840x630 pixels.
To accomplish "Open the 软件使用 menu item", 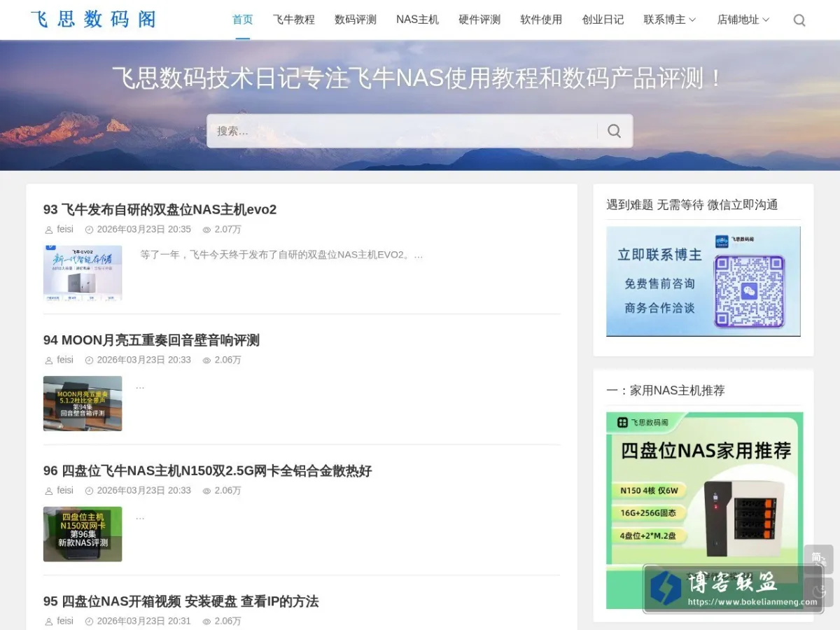I will click(541, 20).
